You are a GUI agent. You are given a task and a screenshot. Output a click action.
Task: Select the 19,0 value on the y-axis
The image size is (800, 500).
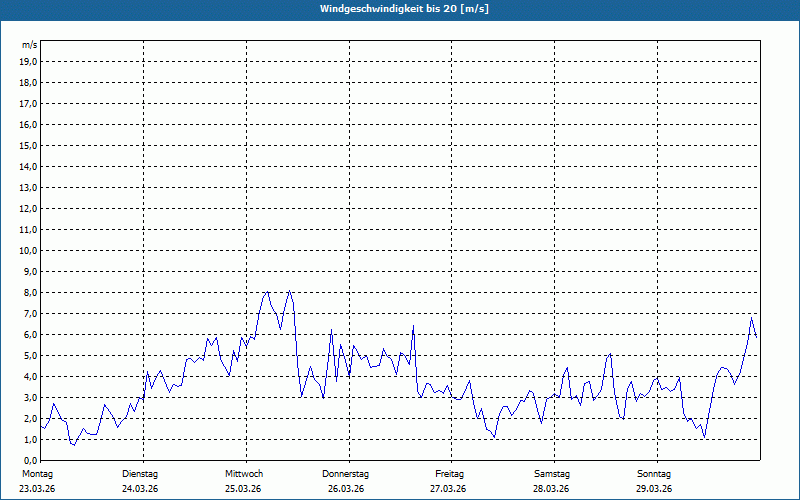(28, 61)
